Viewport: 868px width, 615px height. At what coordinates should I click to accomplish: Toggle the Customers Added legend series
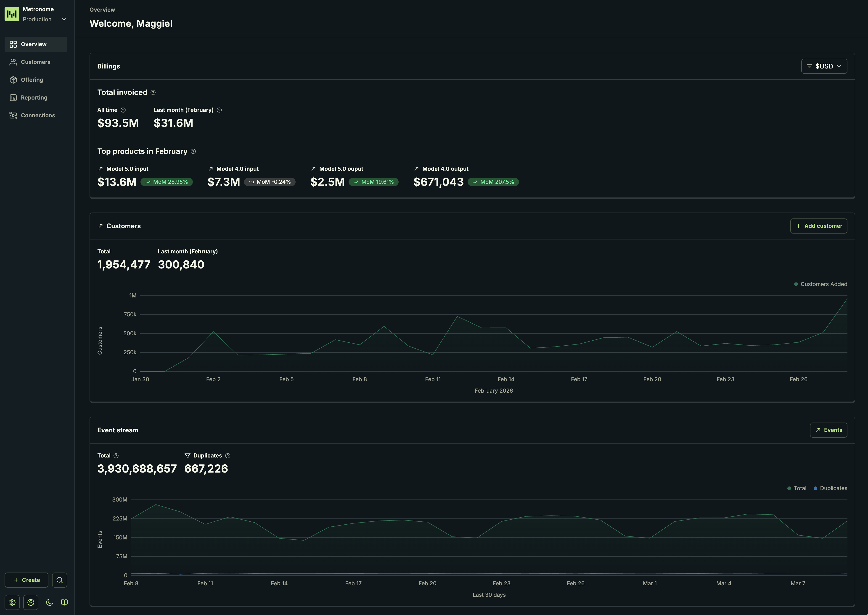(821, 284)
